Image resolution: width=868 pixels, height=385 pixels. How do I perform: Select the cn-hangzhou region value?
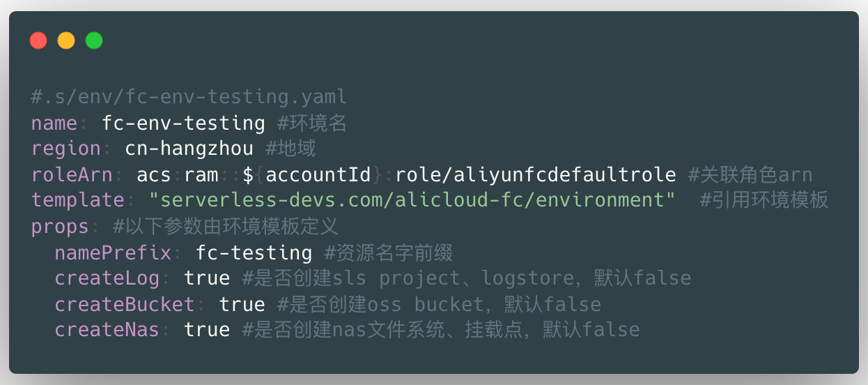point(189,149)
